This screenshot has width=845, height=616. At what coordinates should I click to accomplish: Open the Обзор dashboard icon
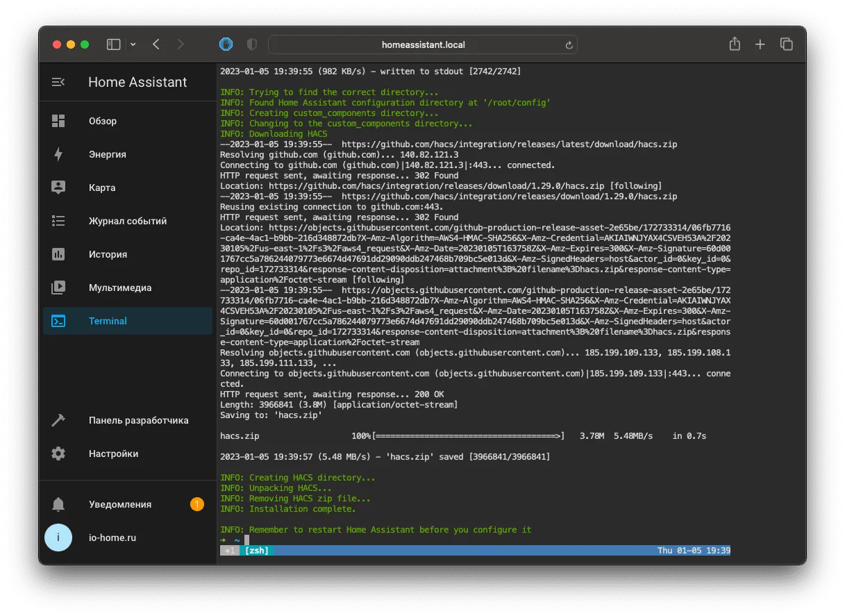click(58, 121)
